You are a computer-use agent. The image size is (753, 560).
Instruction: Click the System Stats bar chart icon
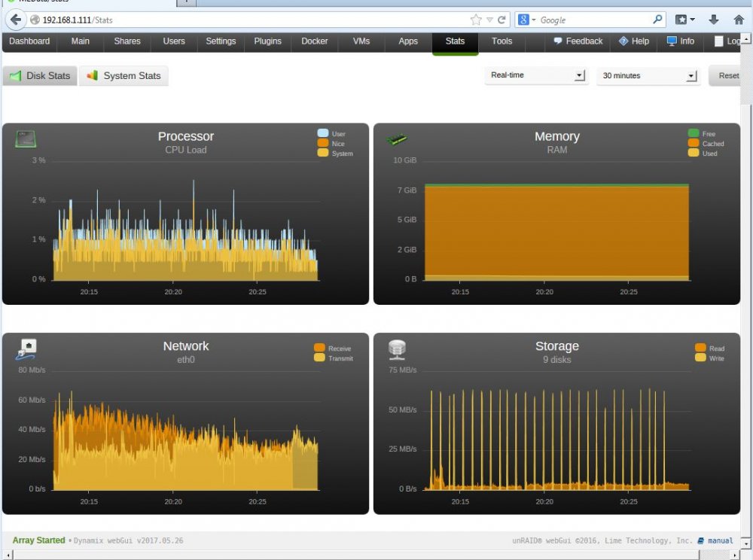(x=92, y=75)
